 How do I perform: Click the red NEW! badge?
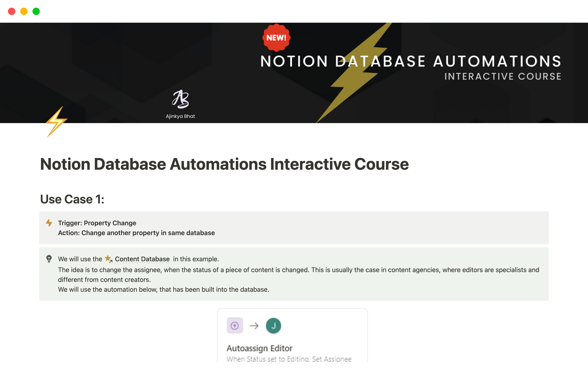276,38
